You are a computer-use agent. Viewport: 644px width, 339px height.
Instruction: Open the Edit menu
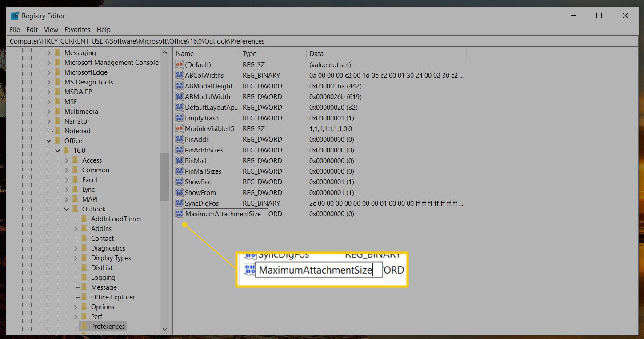[x=32, y=29]
